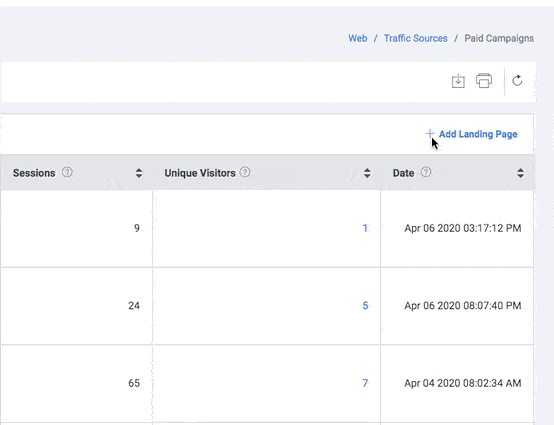Open Traffic Sources breadcrumb link
The width and height of the screenshot is (554, 425).
[x=416, y=38]
